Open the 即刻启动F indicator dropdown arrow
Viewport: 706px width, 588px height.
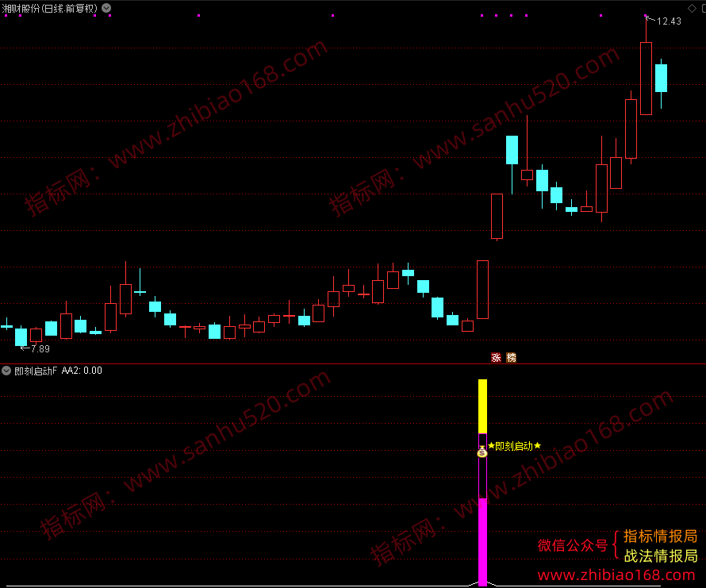(6, 371)
